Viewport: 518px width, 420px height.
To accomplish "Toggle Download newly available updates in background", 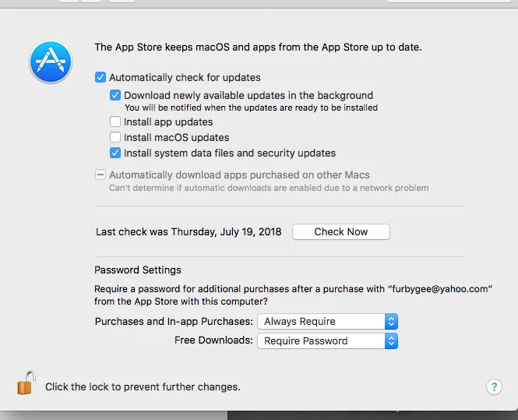I will 115,96.
